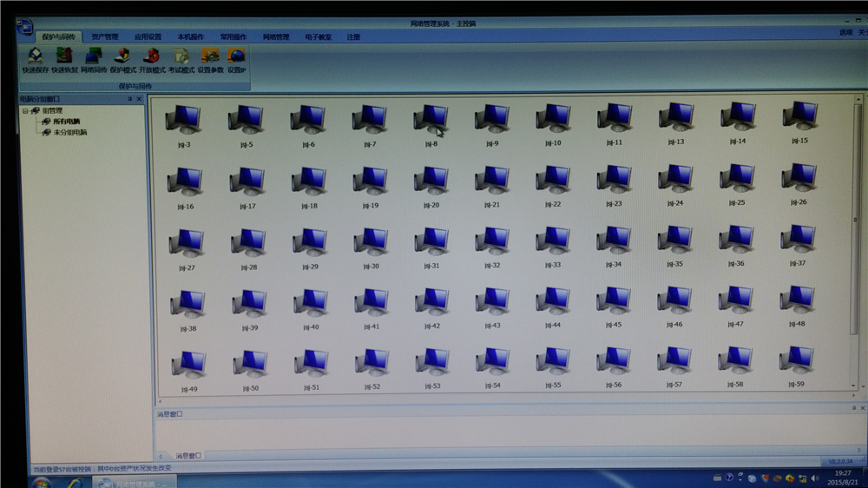Viewport: 868px width, 488px height.
Task: Click the 快速恢复 quick restore icon
Action: pos(64,59)
